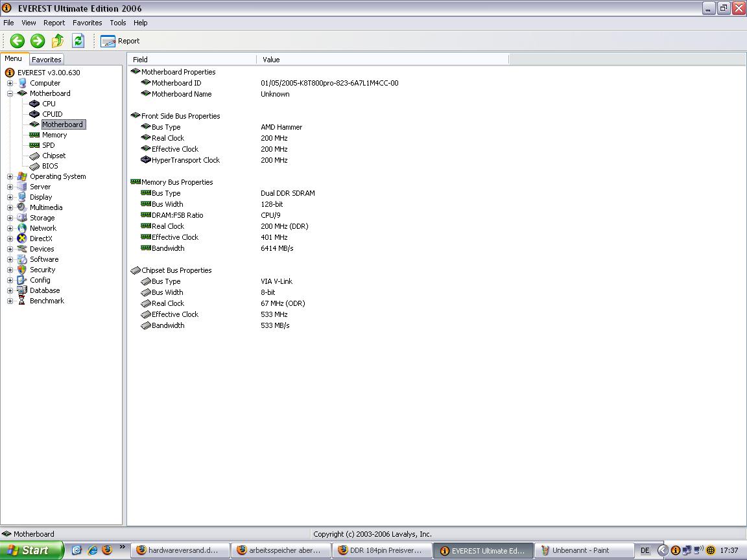Expand the Software tree node
The image size is (747, 560).
(x=10, y=259)
